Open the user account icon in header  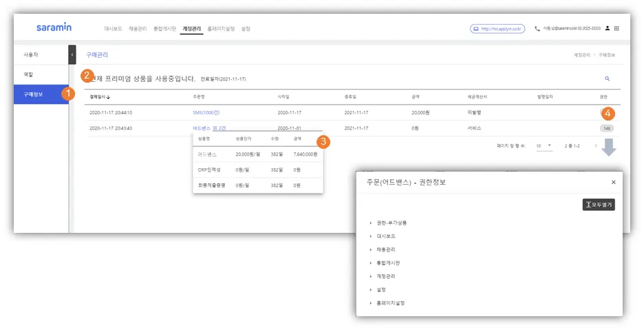(x=607, y=28)
